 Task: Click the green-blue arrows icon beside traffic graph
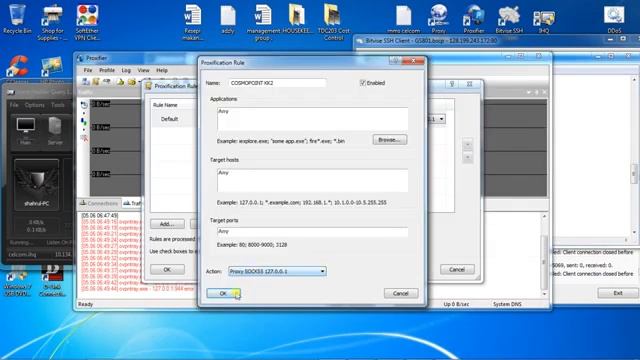pos(84,122)
